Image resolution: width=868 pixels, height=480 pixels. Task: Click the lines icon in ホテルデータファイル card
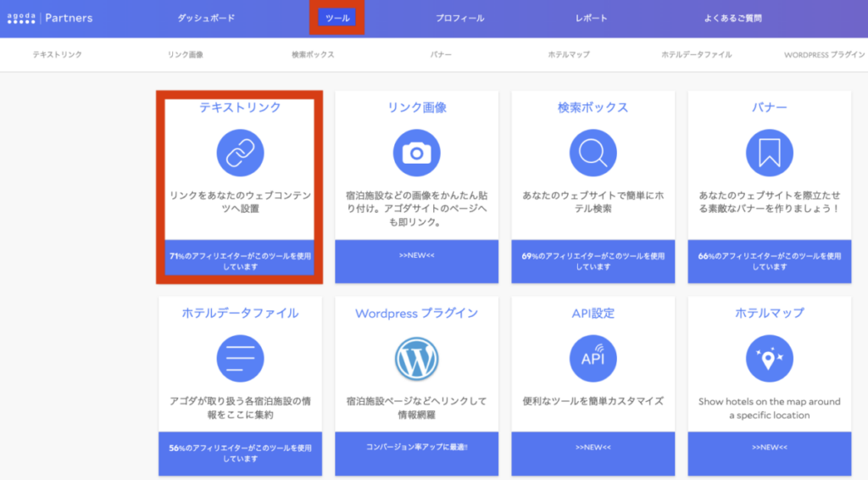coord(240,358)
